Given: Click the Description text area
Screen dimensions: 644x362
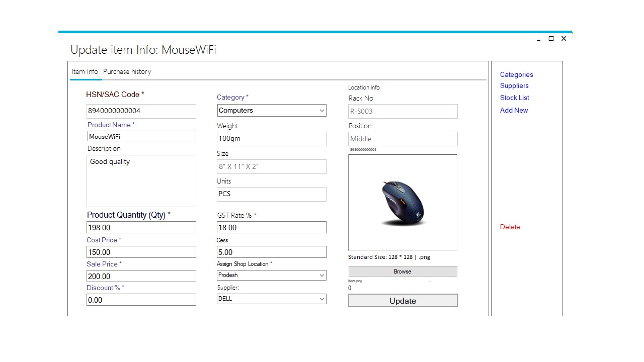Looking at the screenshot, I should pos(141,181).
